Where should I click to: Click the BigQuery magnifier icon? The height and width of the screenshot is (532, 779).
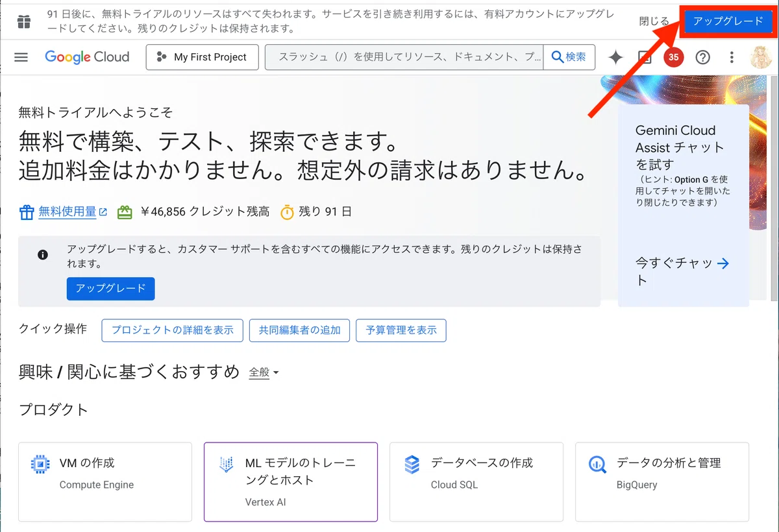pos(597,465)
